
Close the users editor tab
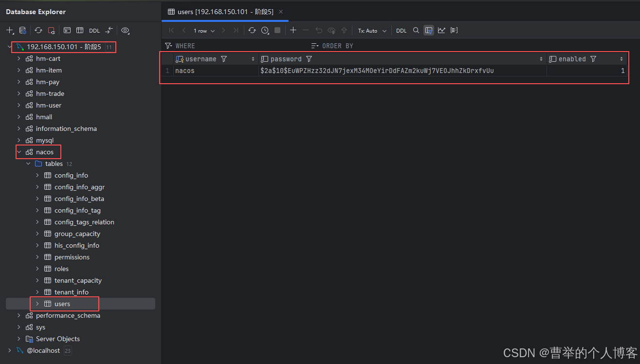coord(281,12)
